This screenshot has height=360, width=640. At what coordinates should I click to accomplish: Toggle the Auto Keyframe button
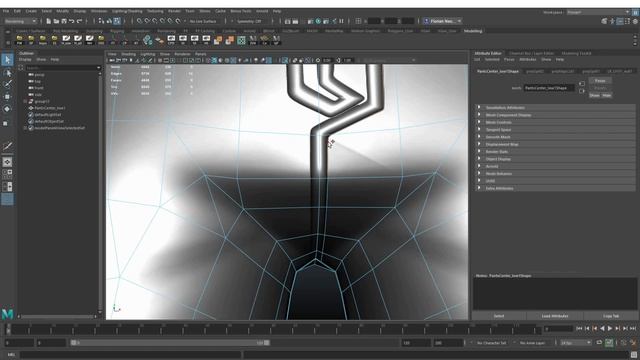coord(609,343)
